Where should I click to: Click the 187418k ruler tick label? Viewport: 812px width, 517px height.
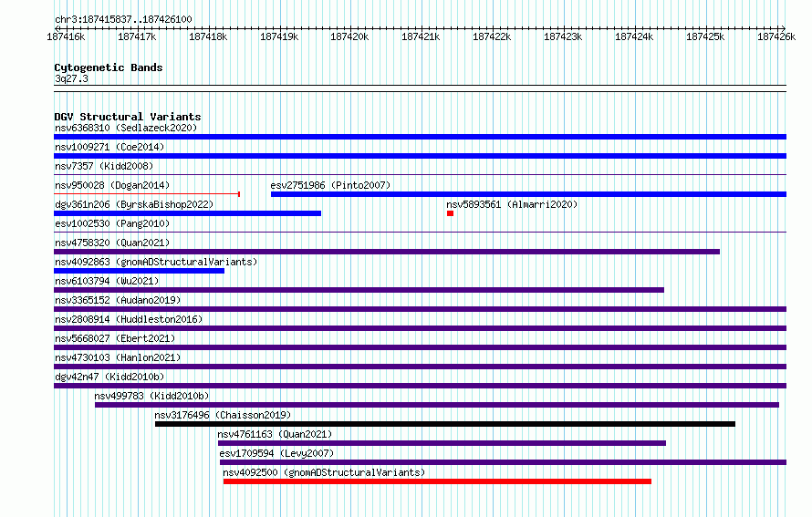click(x=208, y=36)
